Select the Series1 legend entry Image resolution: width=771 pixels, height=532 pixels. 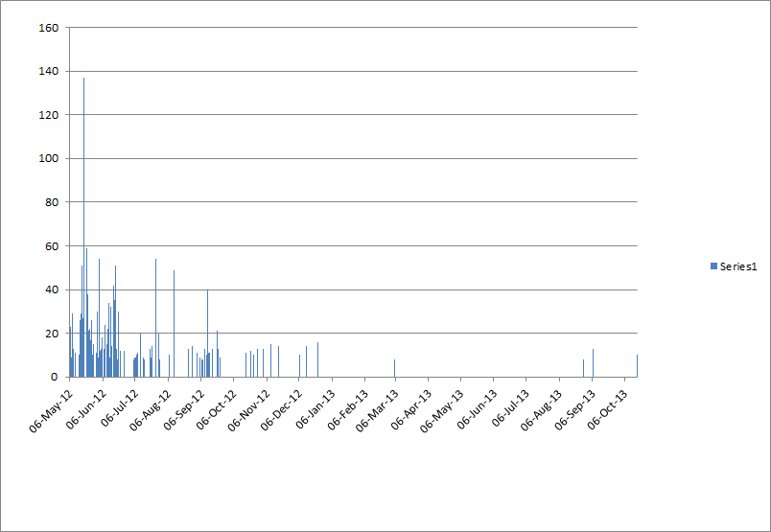click(x=734, y=266)
